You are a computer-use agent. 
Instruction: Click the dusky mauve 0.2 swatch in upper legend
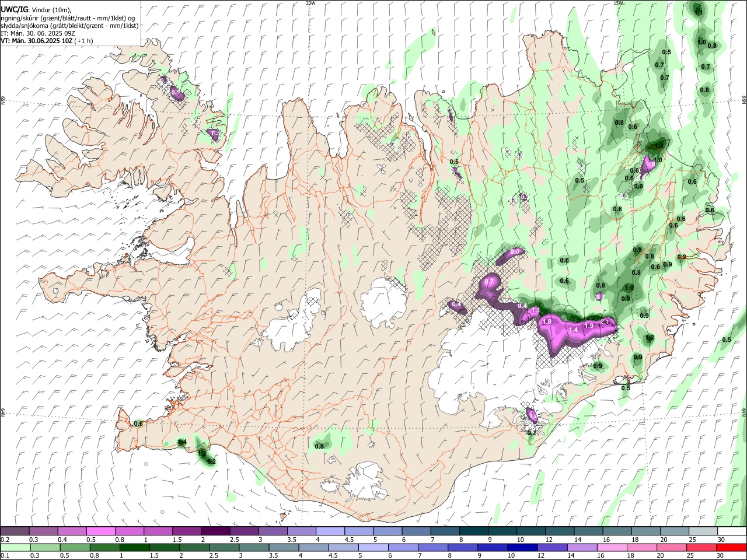15,531
